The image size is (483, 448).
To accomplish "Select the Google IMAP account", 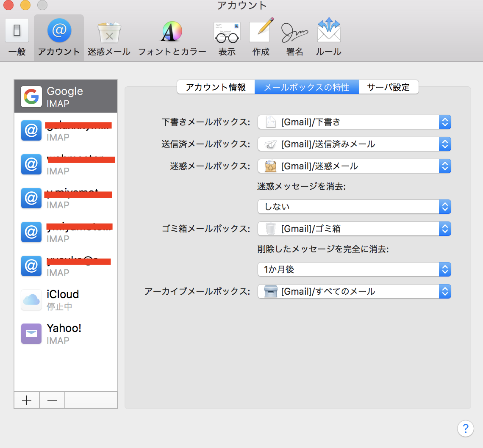I will point(66,97).
